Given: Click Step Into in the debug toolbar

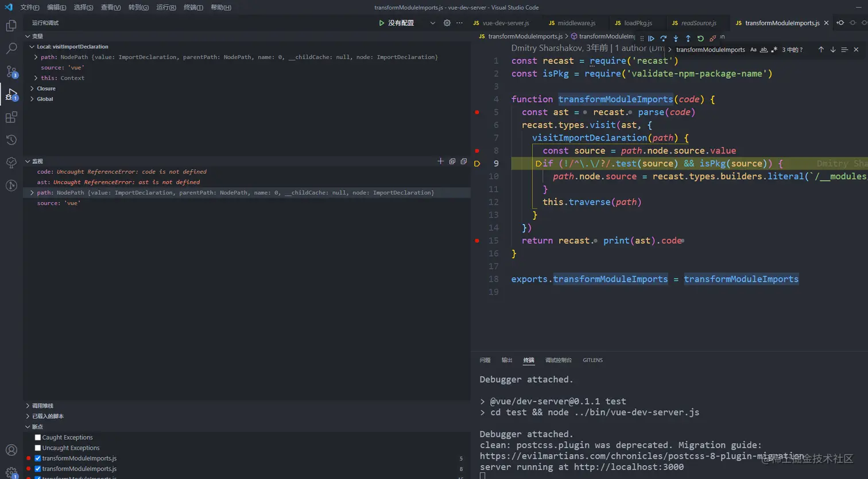Looking at the screenshot, I should (x=676, y=38).
